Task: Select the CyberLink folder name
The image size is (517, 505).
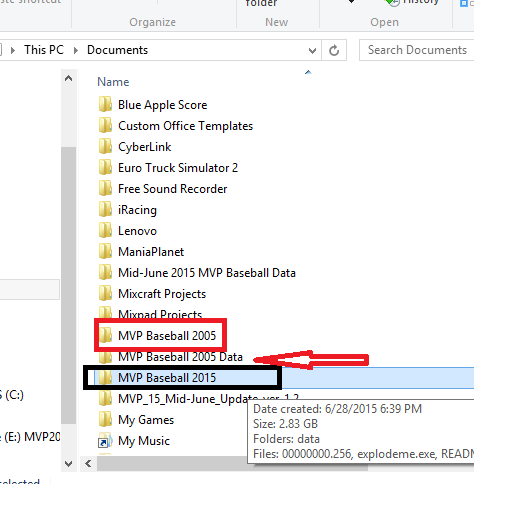Action: (x=145, y=147)
